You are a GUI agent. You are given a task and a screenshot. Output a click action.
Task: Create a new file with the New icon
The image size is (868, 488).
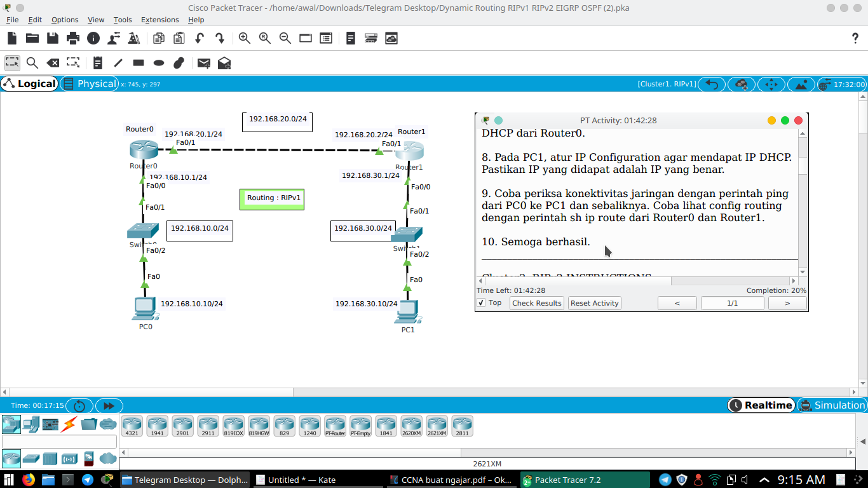click(11, 38)
